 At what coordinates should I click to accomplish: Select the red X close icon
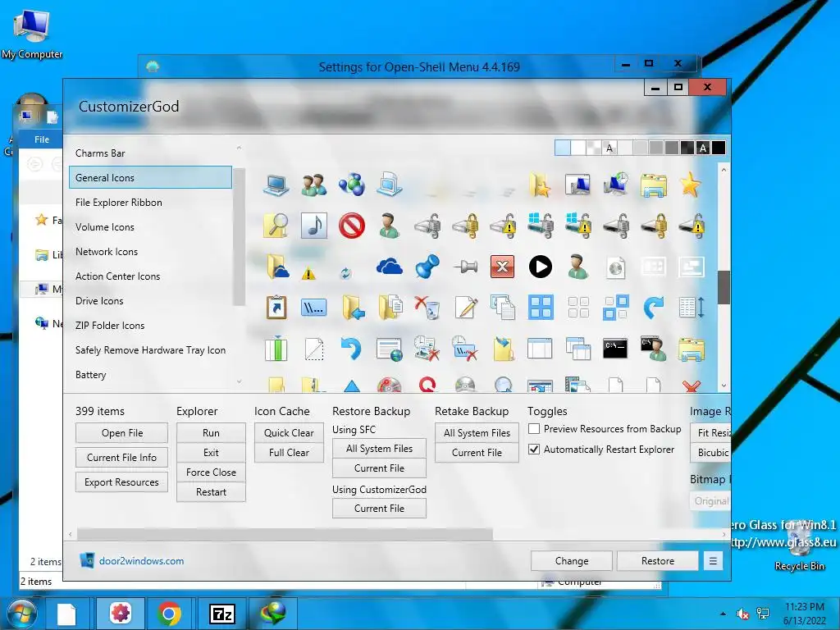point(503,267)
